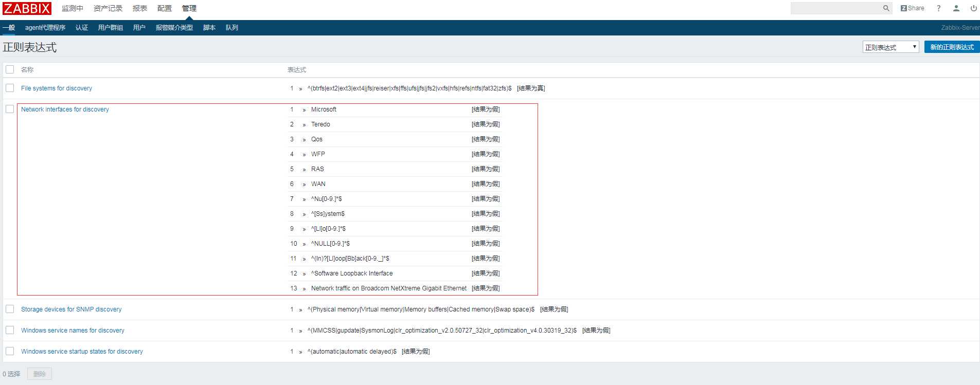The image size is (980, 385).
Task: Click the RAS expression text
Action: [x=317, y=169]
